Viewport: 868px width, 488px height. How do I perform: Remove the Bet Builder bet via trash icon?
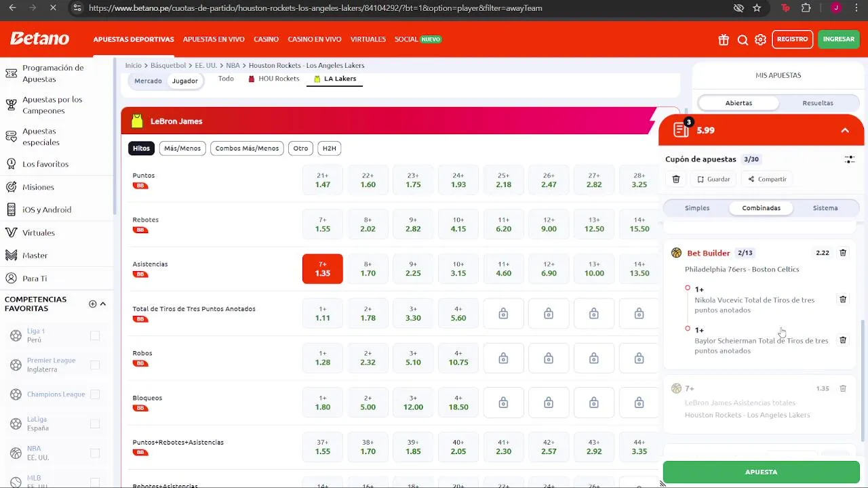[x=843, y=253]
